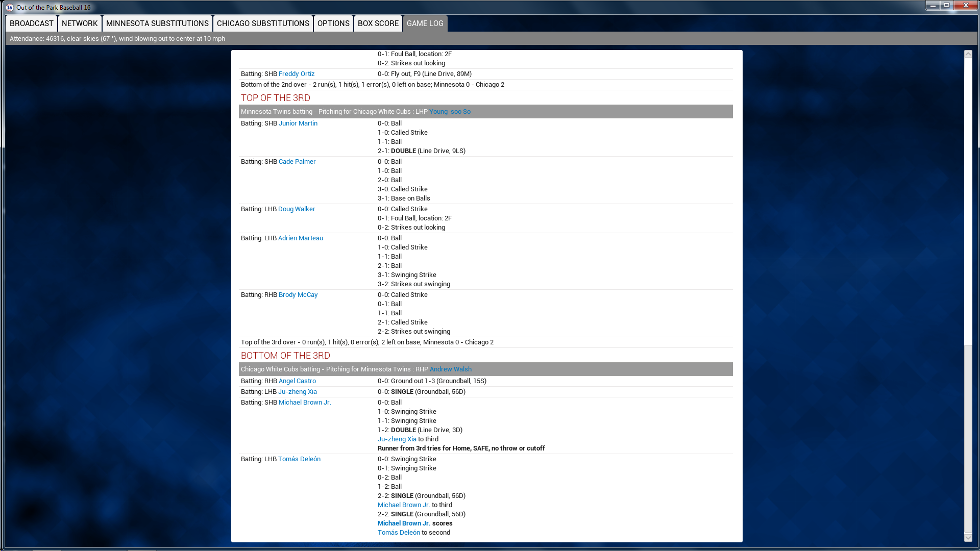The height and width of the screenshot is (551, 980).
Task: Click Tomás Deleón batting link
Action: point(299,459)
